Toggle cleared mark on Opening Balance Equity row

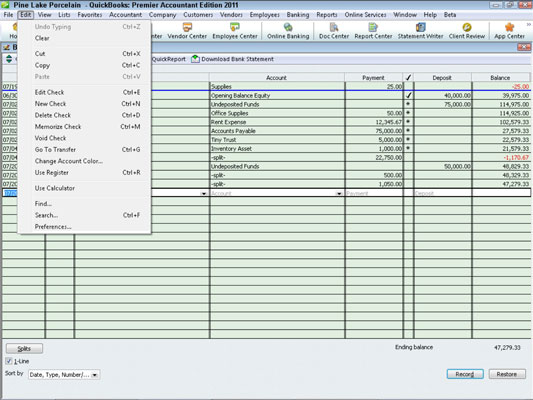(x=409, y=95)
